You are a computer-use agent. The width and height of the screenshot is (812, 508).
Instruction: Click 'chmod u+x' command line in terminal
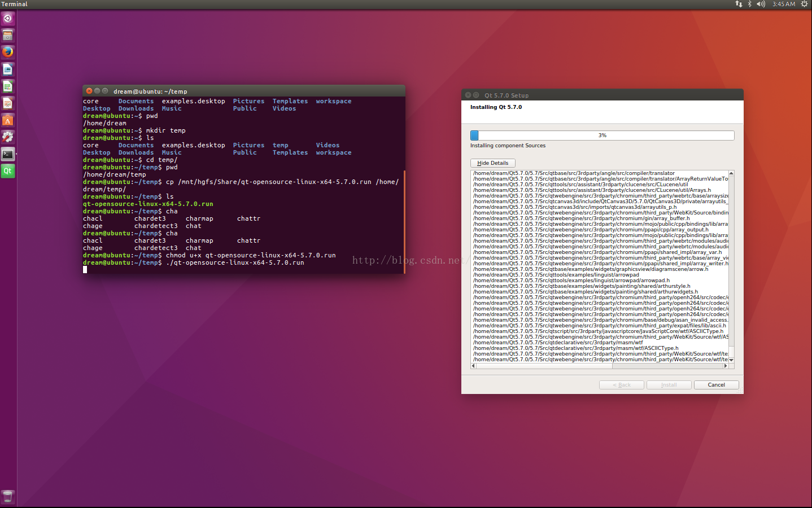point(251,255)
